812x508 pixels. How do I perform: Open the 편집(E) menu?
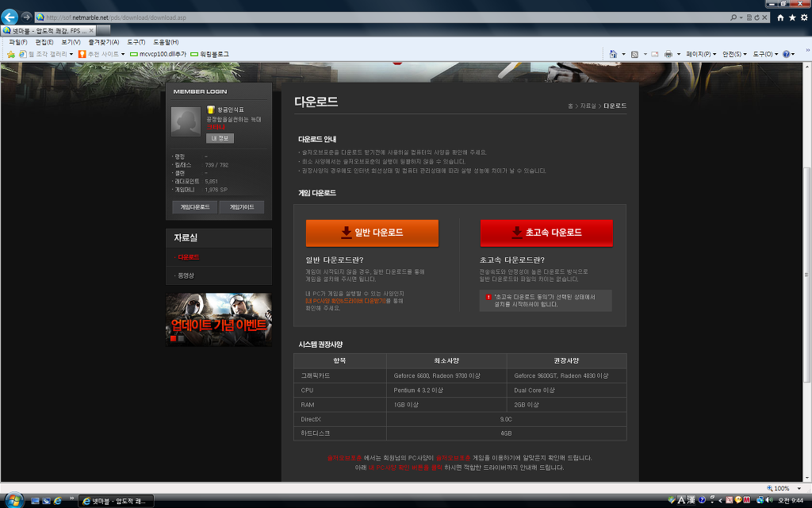coord(44,42)
